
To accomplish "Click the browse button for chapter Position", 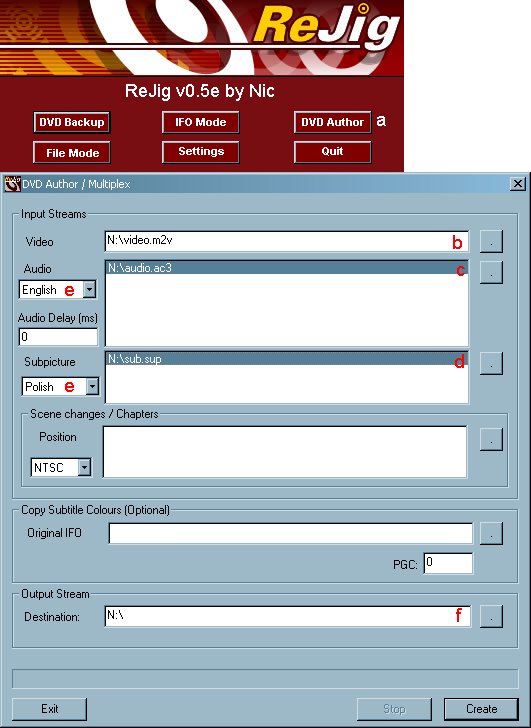I will [x=491, y=439].
